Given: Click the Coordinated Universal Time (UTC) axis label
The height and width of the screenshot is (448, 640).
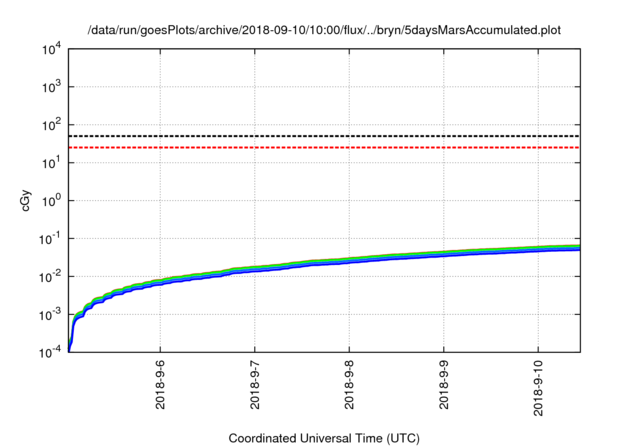Looking at the screenshot, I should pyautogui.click(x=324, y=438).
